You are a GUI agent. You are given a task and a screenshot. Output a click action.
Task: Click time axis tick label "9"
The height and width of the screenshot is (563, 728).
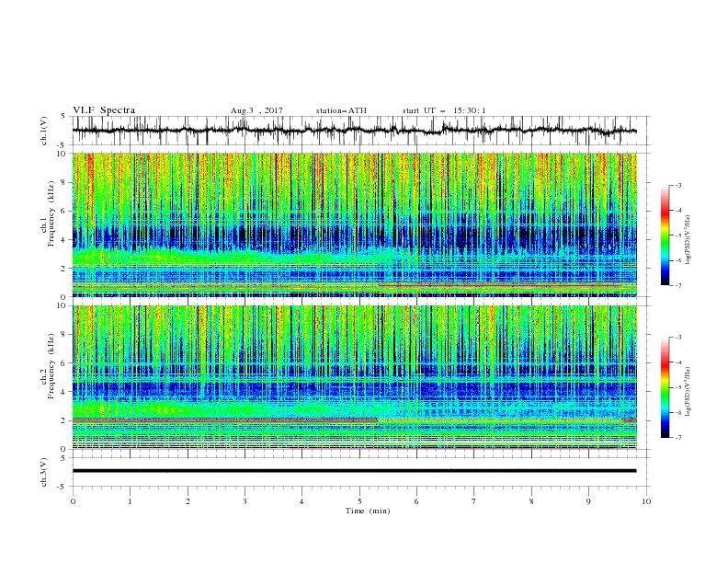coord(588,501)
